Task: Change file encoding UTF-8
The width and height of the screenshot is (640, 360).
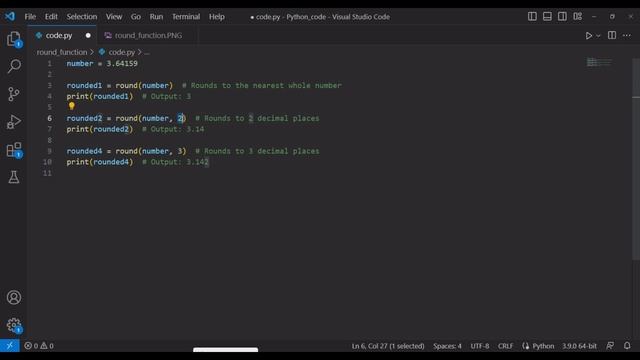Action: pyautogui.click(x=480, y=346)
